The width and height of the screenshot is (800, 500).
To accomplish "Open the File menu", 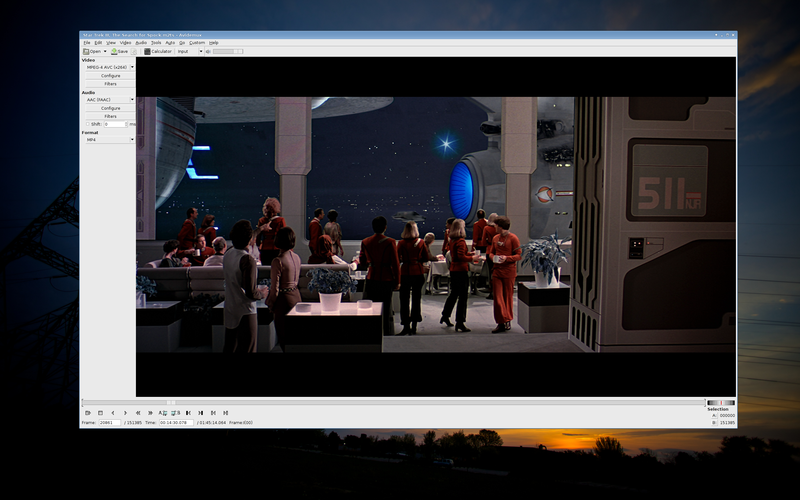I will coord(87,43).
